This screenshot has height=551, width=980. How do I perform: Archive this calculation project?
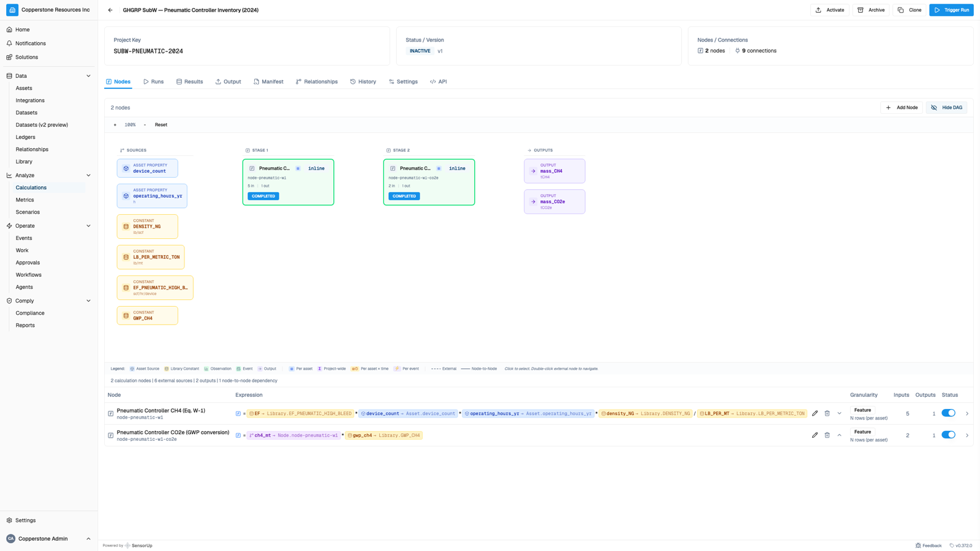coord(871,10)
